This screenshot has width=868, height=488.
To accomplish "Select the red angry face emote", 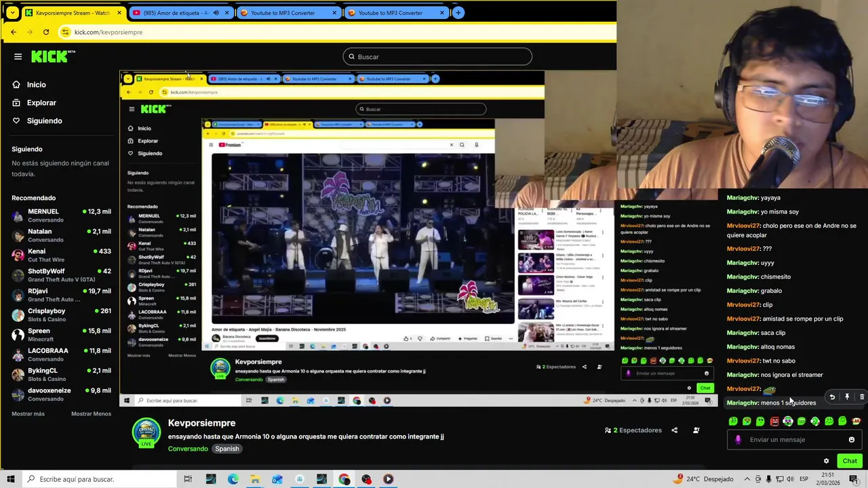I will [774, 422].
